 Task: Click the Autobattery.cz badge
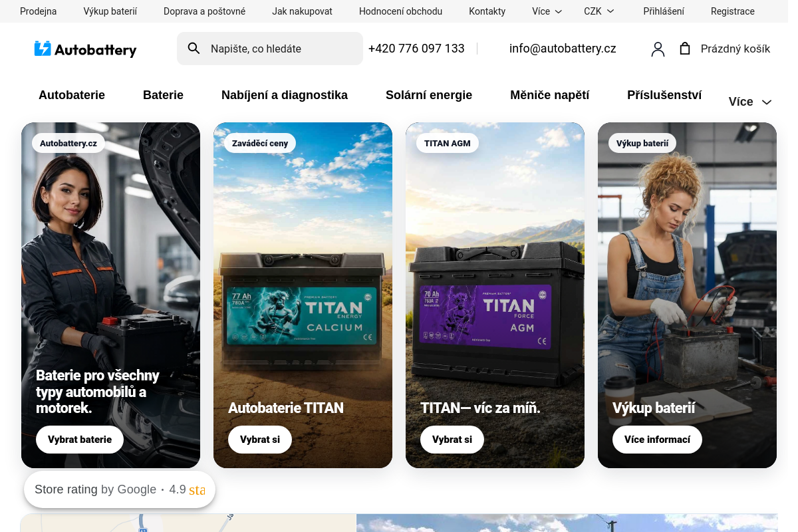pyautogui.click(x=68, y=143)
